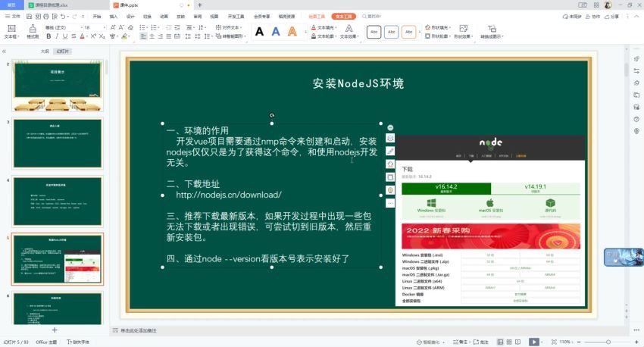Switch to Normal view in status bar
Screen dimensions: 644x347
(x=500, y=342)
